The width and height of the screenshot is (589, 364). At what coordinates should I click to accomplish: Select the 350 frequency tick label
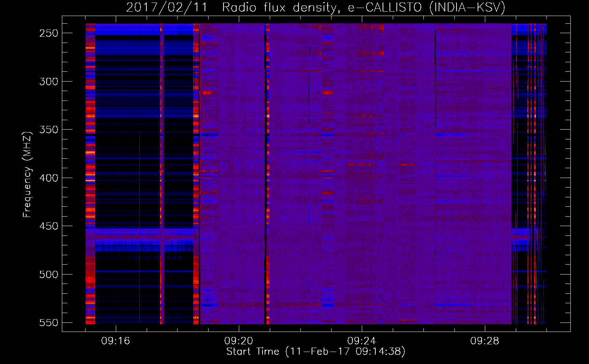[49, 130]
